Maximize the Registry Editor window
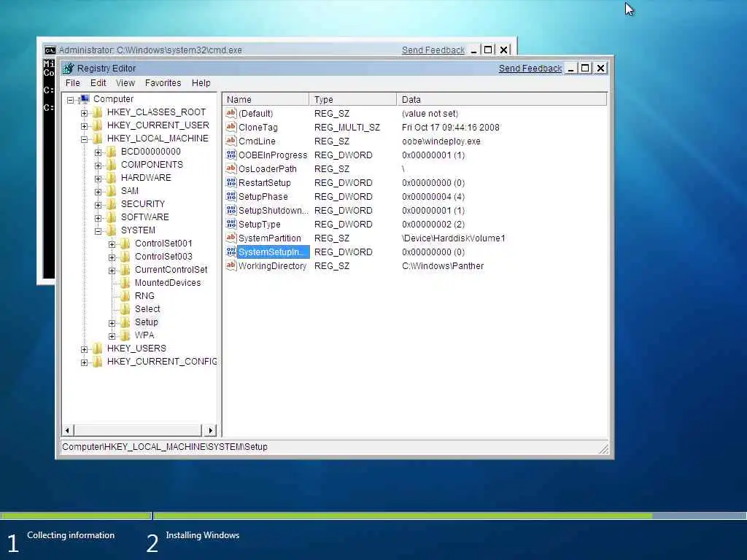This screenshot has width=747, height=560. tap(586, 69)
